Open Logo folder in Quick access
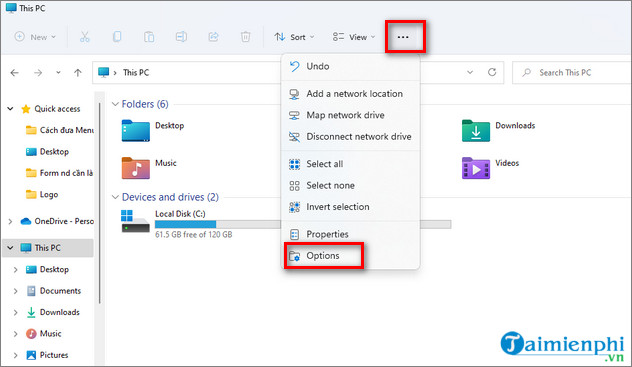The width and height of the screenshot is (632, 367). point(42,195)
